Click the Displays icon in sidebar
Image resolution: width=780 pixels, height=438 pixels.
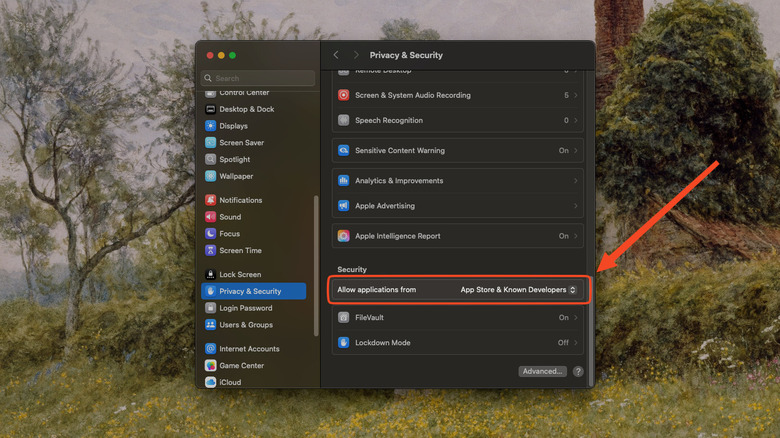click(x=210, y=126)
